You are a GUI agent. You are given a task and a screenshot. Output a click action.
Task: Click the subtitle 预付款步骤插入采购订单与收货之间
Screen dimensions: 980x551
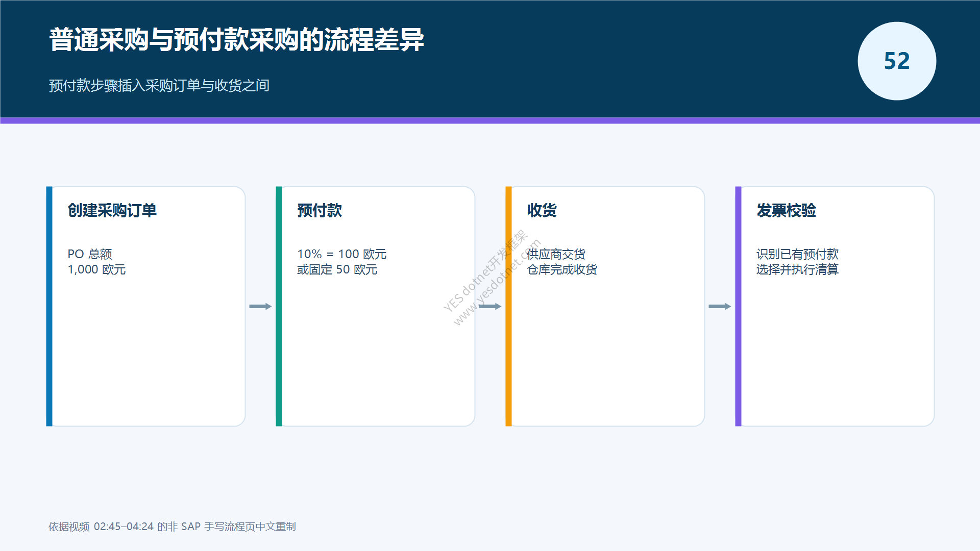(x=159, y=86)
